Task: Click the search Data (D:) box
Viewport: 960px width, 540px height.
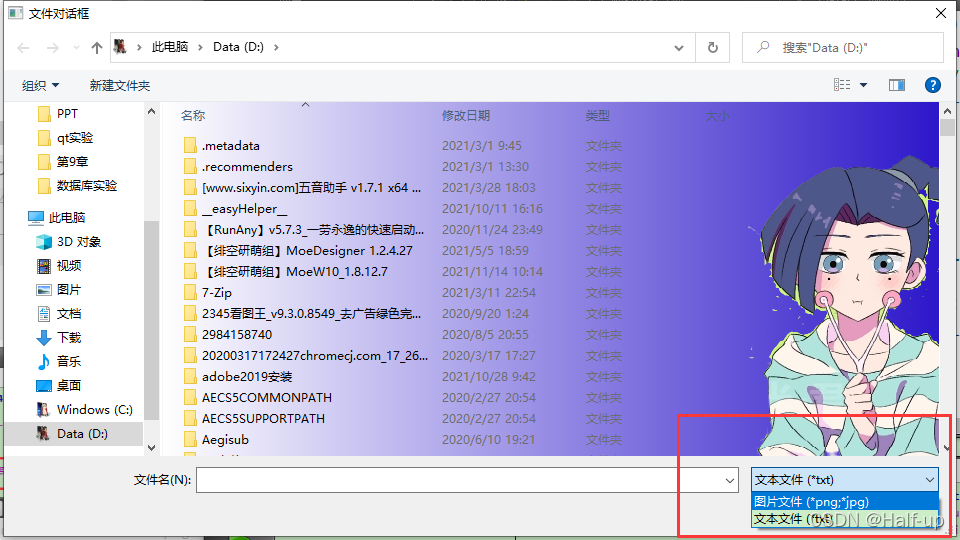Action: tap(842, 47)
